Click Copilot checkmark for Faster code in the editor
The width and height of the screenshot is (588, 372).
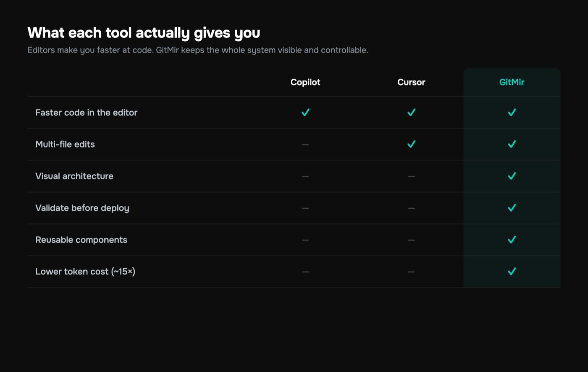(x=305, y=112)
